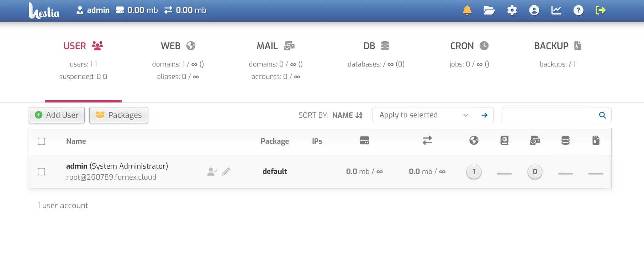Change sort order via SORT BY NAME
Screen dimensions: 644x254
[x=347, y=115]
